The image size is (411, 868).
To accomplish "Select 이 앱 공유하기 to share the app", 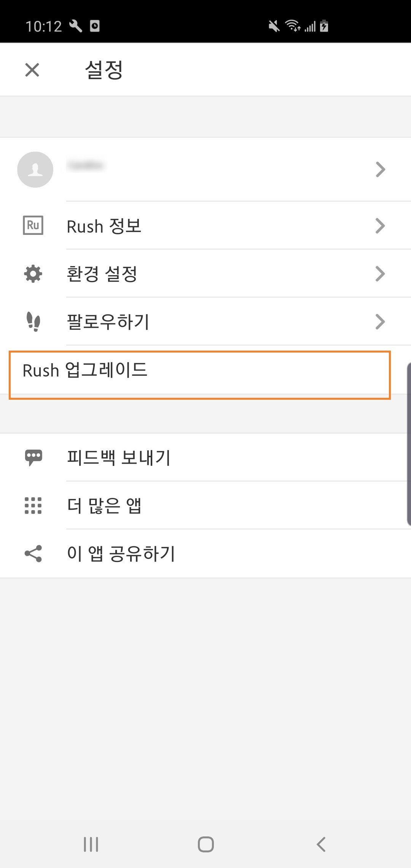I will (x=121, y=554).
